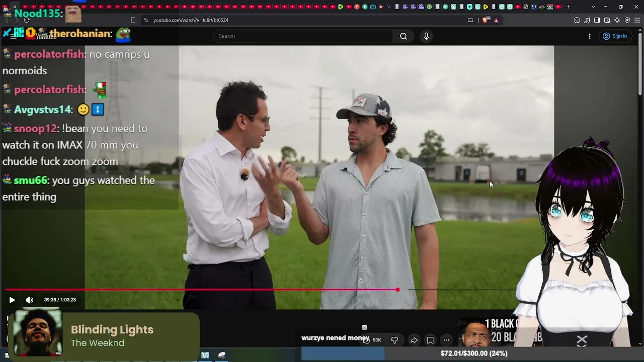644x362 pixels.
Task: Switch to the green play-icon tab
Action: (341, 7)
